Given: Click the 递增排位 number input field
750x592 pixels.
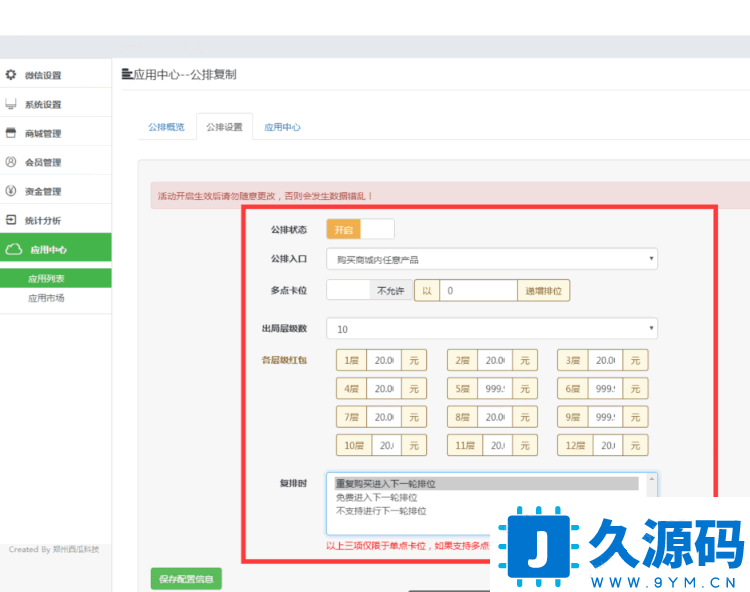Looking at the screenshot, I should click(477, 291).
